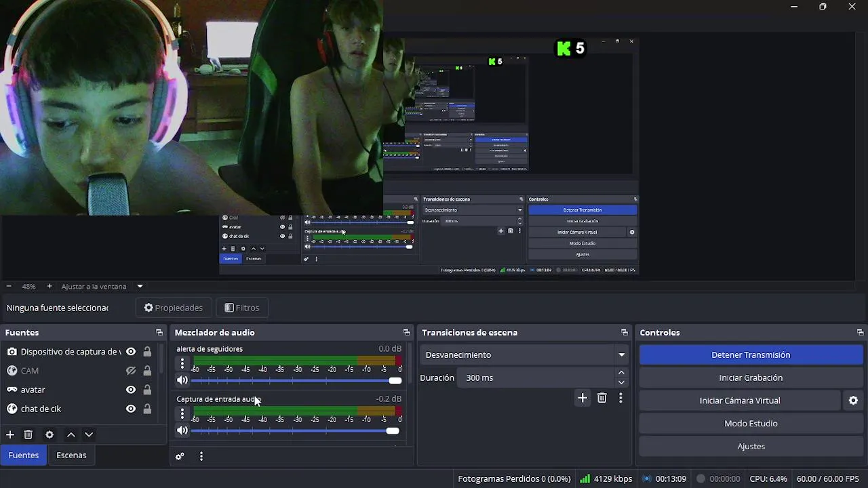Move source up arrow in Fuentes
The image size is (868, 488).
(71, 434)
